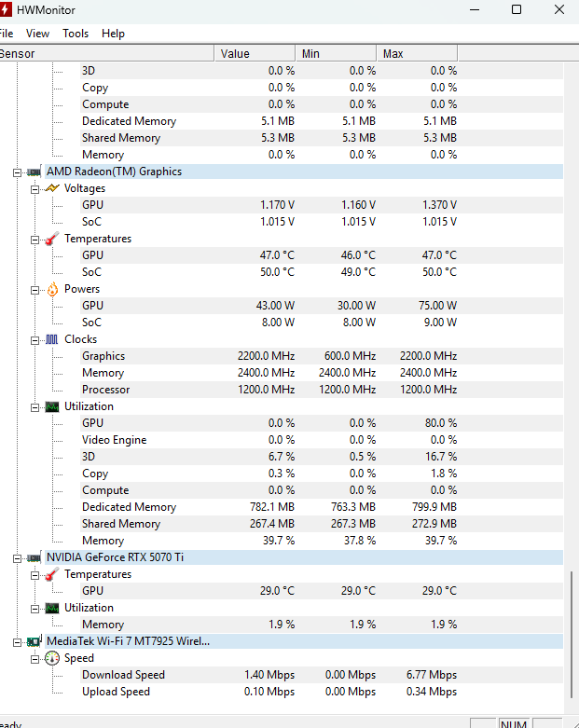Click the max download value 6.77 Mbps
Viewport: 579px width, 728px height.
[432, 675]
